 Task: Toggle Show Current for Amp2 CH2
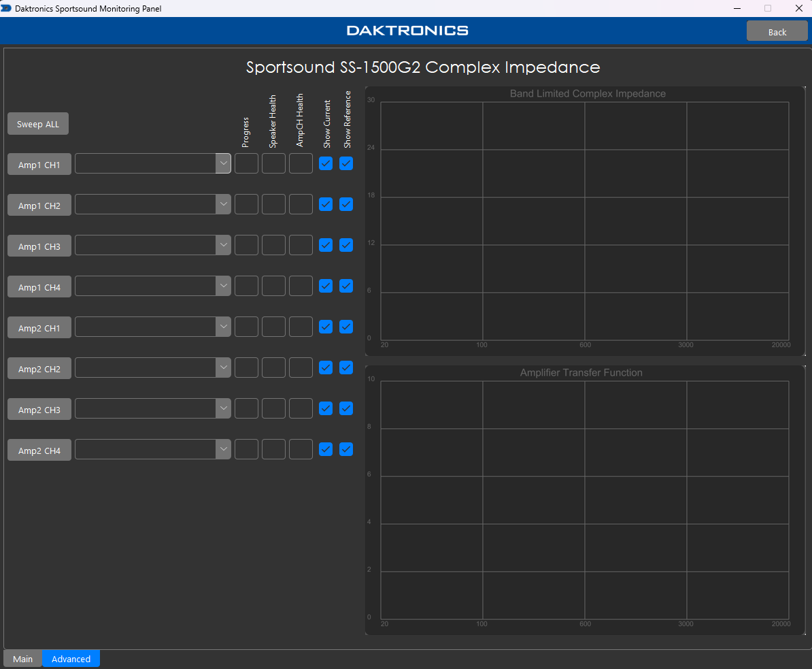[326, 368]
